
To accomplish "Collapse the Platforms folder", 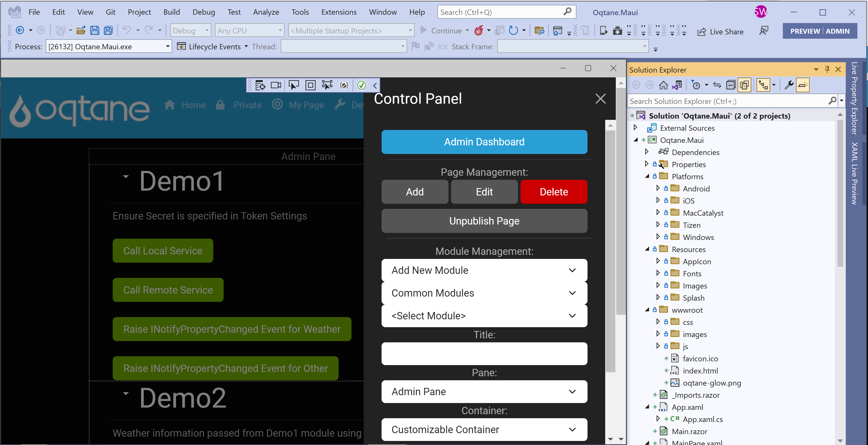I will pos(647,176).
